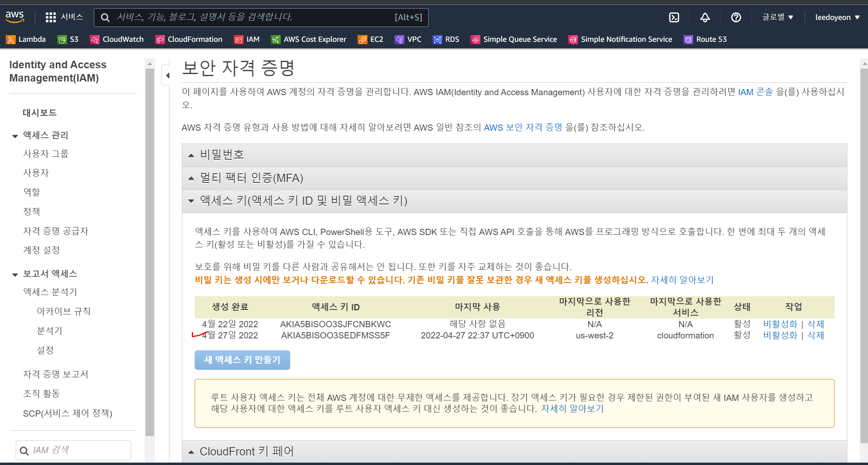868x465 pixels.
Task: Collapse the 액세스 키 section
Action: (303, 201)
